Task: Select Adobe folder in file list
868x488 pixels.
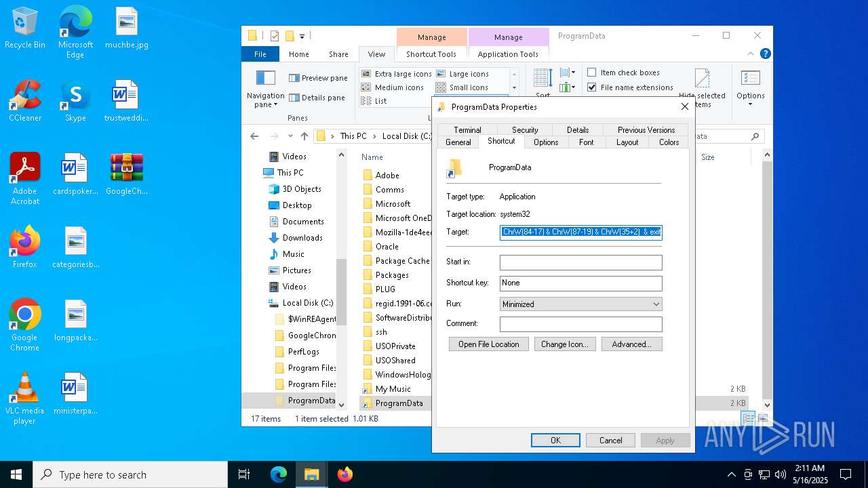Action: (380, 176)
